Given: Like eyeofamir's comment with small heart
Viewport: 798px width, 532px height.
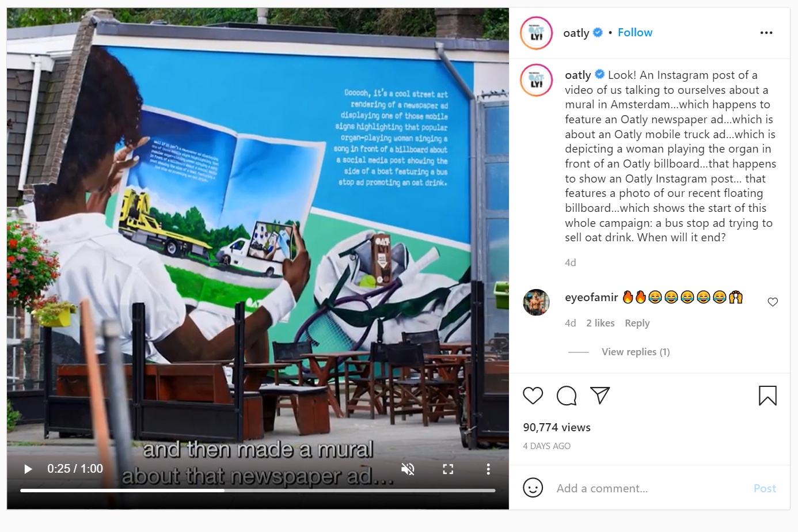Looking at the screenshot, I should tap(773, 302).
